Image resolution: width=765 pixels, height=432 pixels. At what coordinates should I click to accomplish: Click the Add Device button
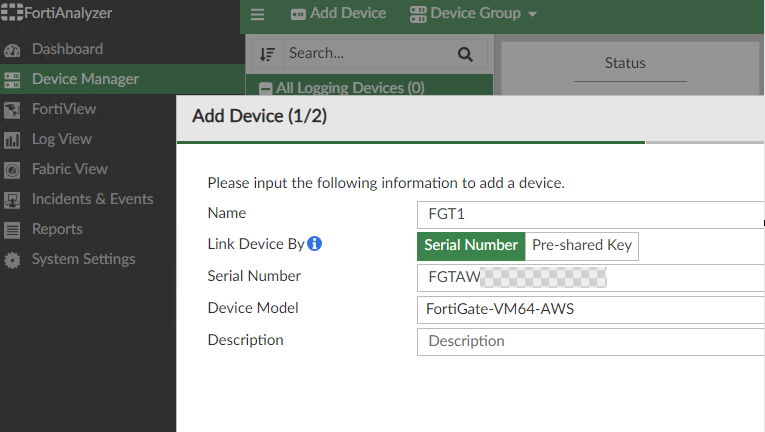[x=338, y=14]
